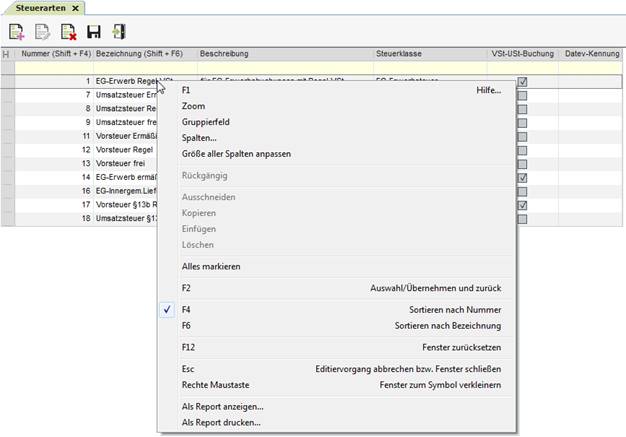This screenshot has height=437, width=626.
Task: Toggle VSt-USt-Buchung checkbox for row 18
Action: (522, 219)
